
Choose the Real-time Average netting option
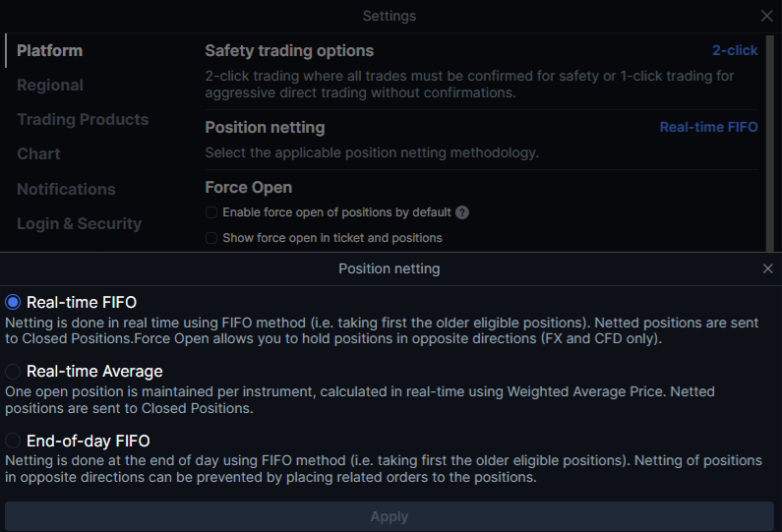[13, 372]
